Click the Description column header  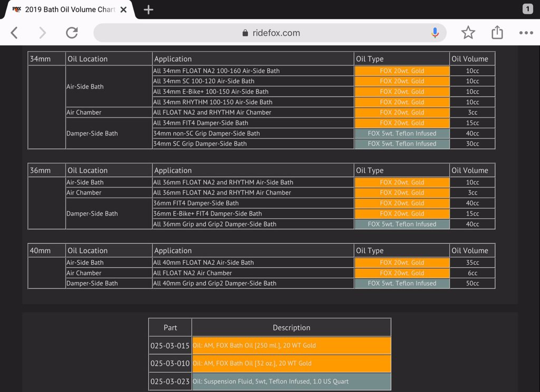(291, 328)
